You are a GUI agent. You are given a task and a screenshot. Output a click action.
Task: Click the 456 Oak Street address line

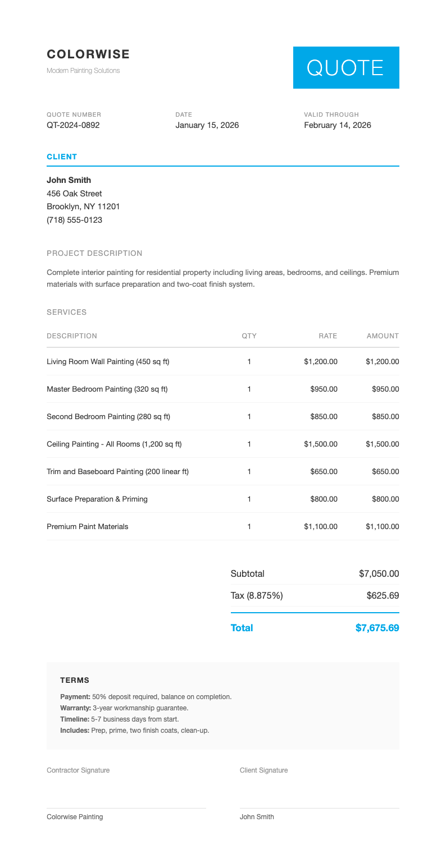point(74,194)
